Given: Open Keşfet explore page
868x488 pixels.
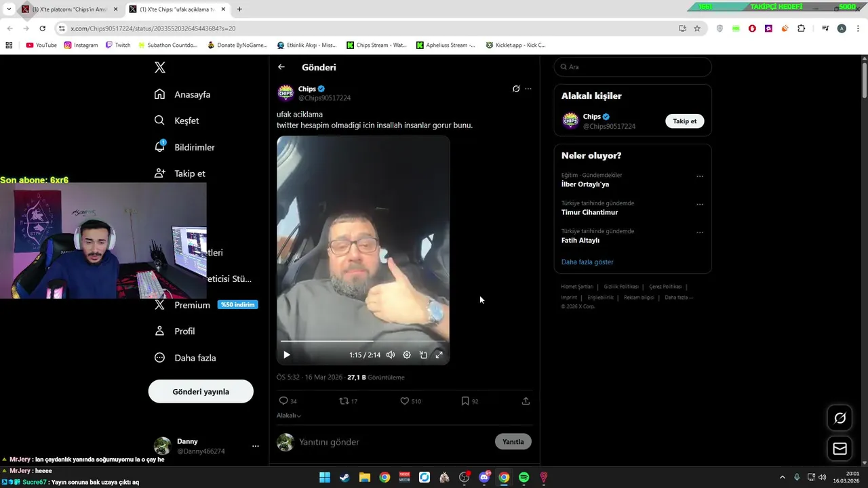Looking at the screenshot, I should coord(177,121).
